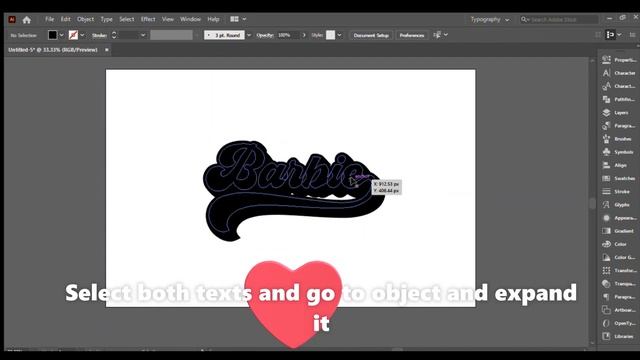Open the Object menu
Viewport: 640px width, 360px height.
[85, 19]
